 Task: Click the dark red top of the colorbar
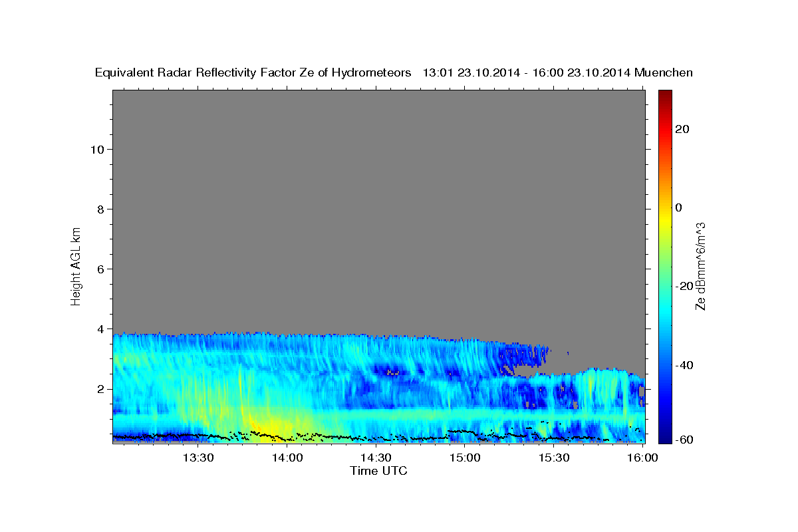pos(665,94)
